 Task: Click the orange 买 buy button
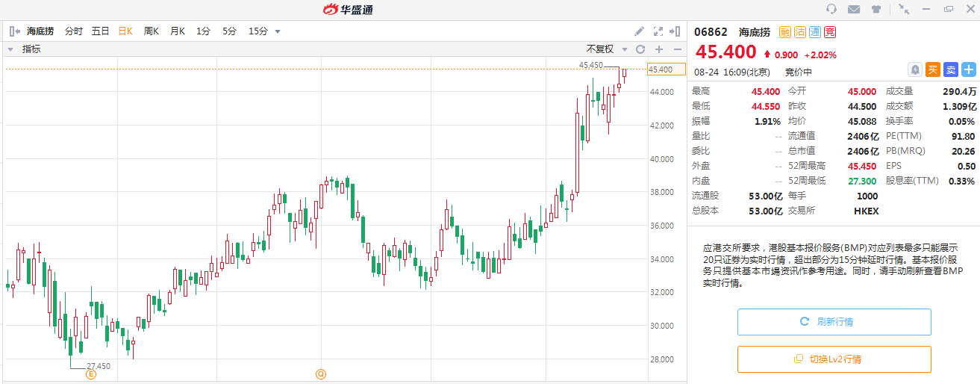click(933, 69)
